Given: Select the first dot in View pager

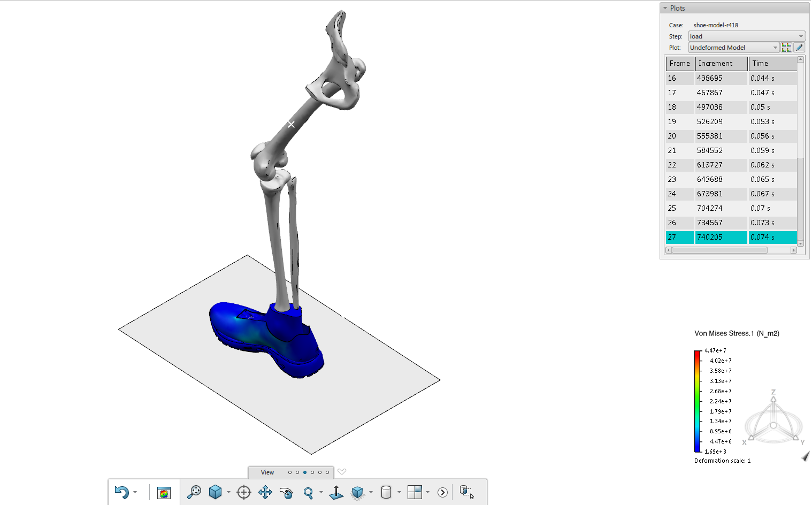Looking at the screenshot, I should [290, 472].
